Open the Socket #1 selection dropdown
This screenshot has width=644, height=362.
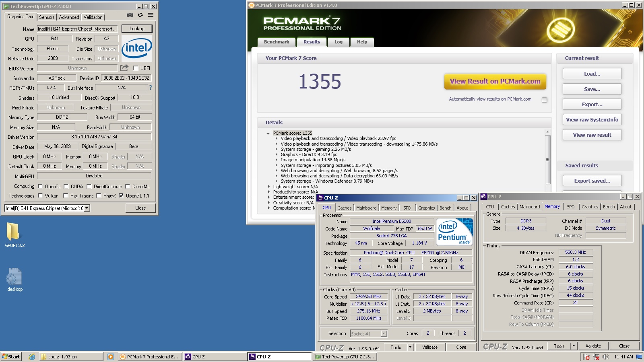[384, 333]
